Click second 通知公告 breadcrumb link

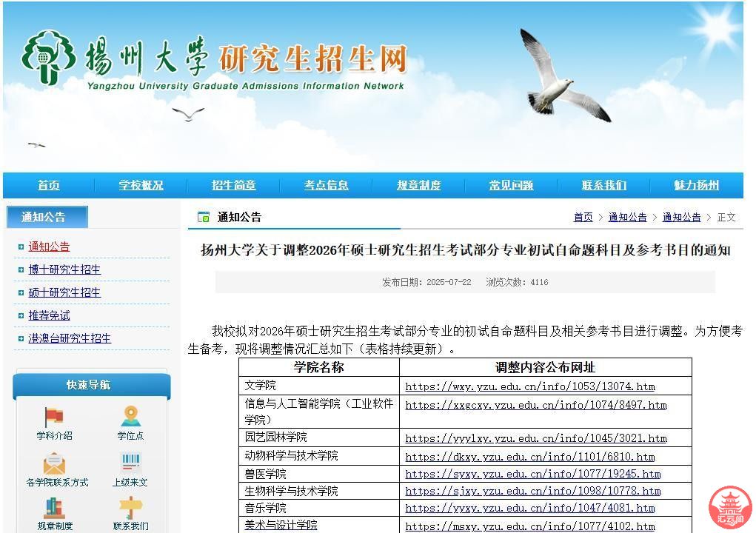681,218
